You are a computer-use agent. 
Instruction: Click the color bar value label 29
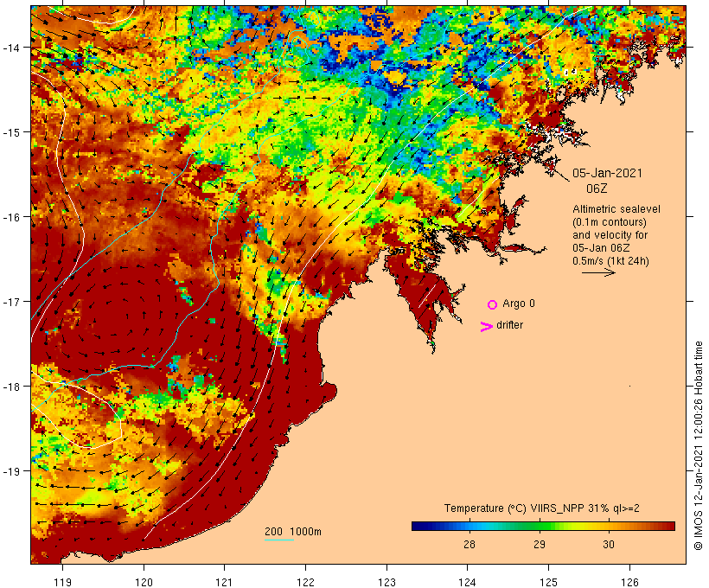coord(539,545)
